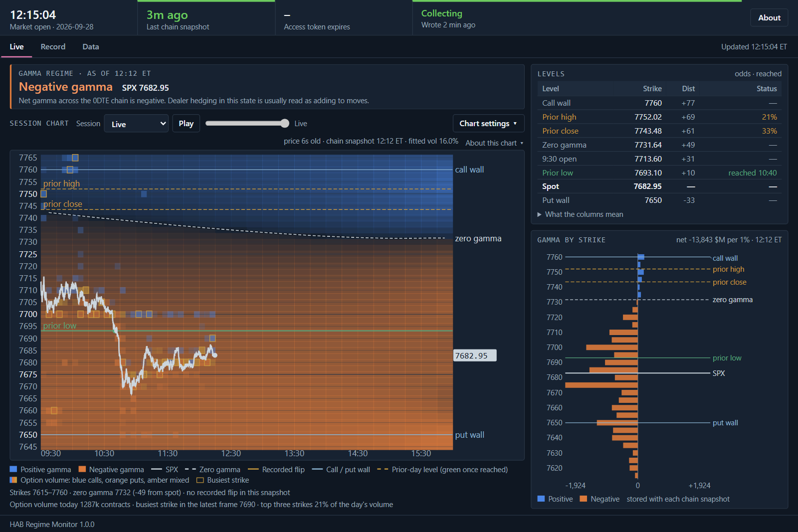Click the Status column header
Image resolution: width=798 pixels, height=532 pixels.
(x=767, y=89)
